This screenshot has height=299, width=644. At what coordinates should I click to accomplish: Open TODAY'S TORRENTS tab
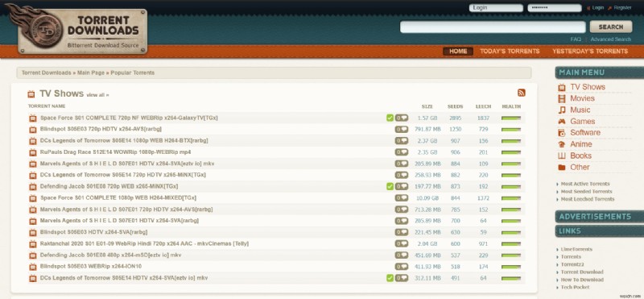[510, 52]
